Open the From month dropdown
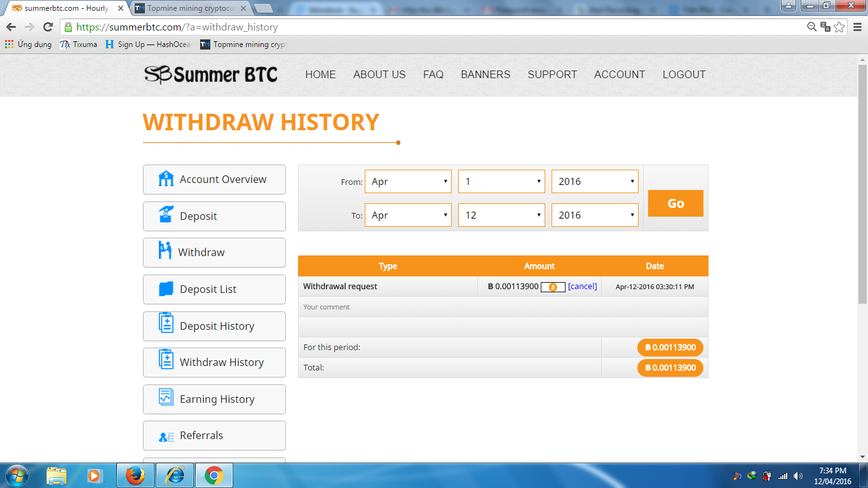Image resolution: width=868 pixels, height=488 pixels. [x=408, y=181]
